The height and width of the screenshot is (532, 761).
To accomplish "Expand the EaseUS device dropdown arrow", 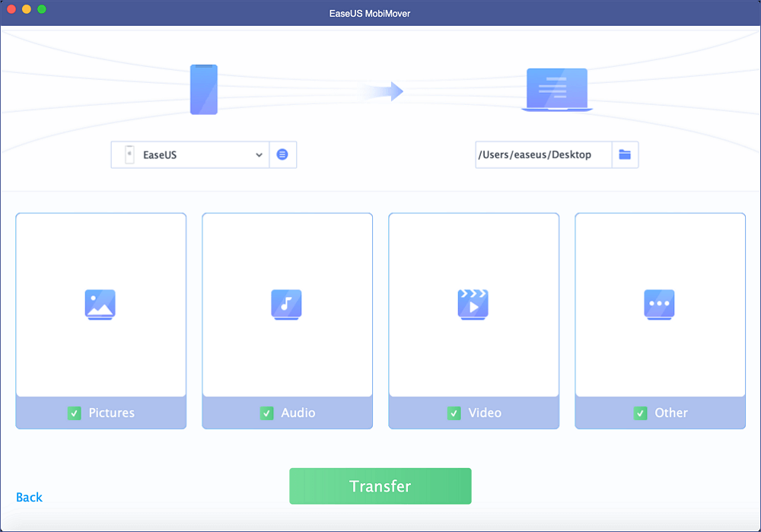I will [260, 155].
